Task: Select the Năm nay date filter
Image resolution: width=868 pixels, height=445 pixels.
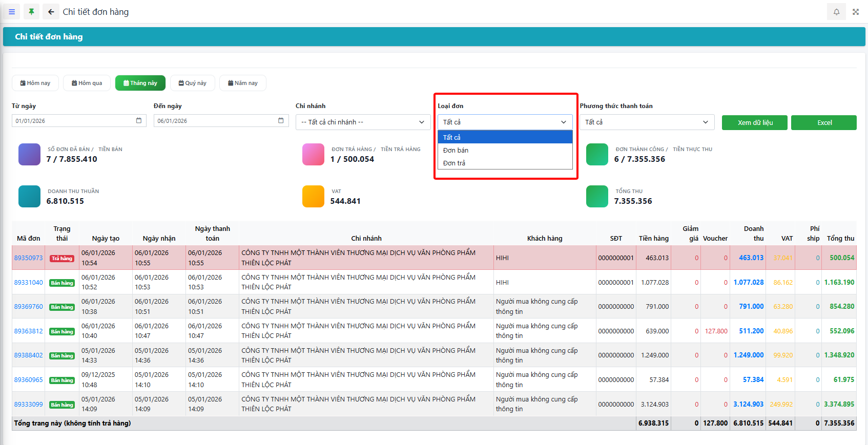Action: click(x=243, y=83)
